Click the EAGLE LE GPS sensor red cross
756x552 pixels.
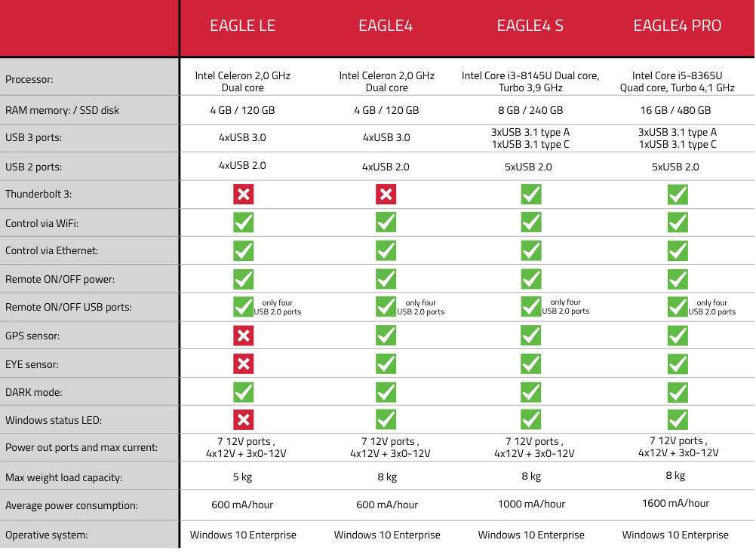pyautogui.click(x=244, y=336)
